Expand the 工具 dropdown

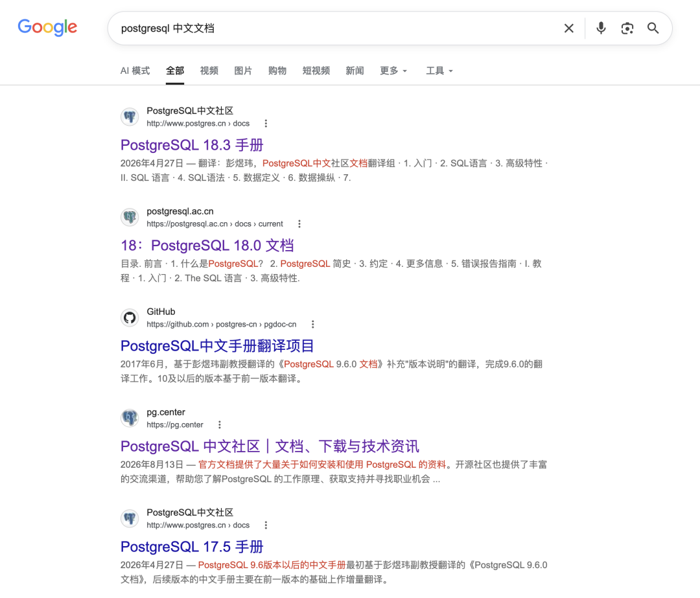pyautogui.click(x=439, y=71)
